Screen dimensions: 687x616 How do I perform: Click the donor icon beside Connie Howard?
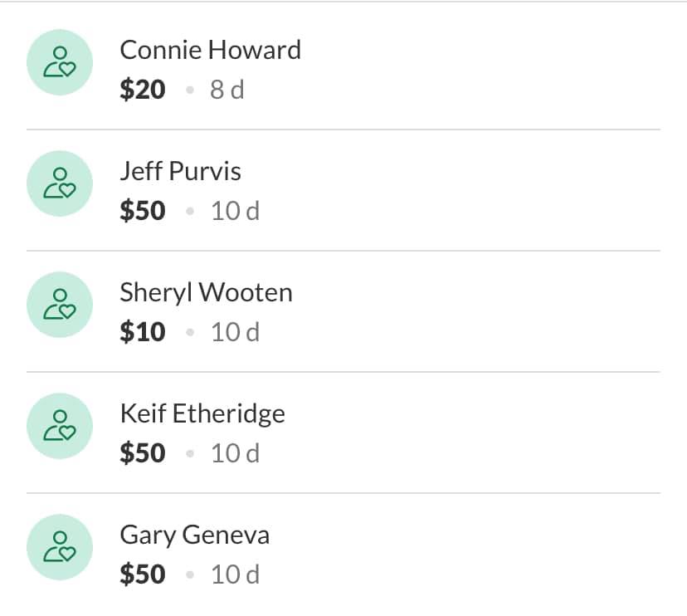point(58,61)
